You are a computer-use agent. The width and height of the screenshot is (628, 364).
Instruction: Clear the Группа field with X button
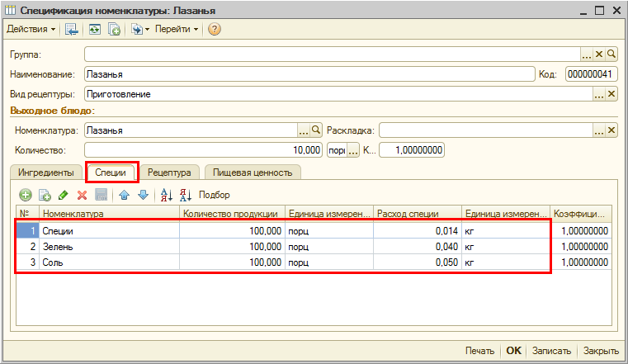600,54
